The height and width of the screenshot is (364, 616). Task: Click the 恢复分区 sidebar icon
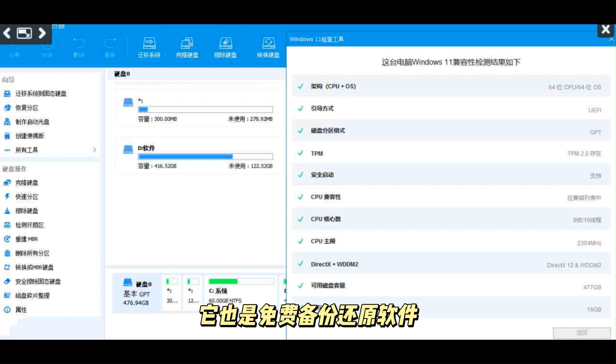[x=7, y=108]
